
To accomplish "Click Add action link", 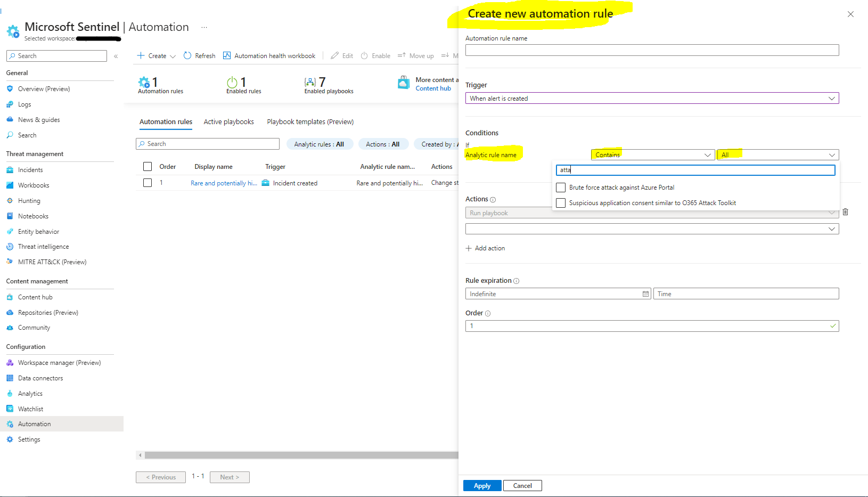I will [x=485, y=248].
